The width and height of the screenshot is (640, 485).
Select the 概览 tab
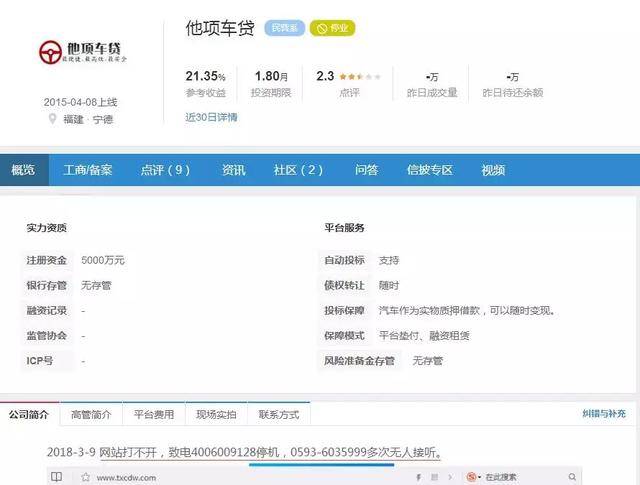click(24, 170)
